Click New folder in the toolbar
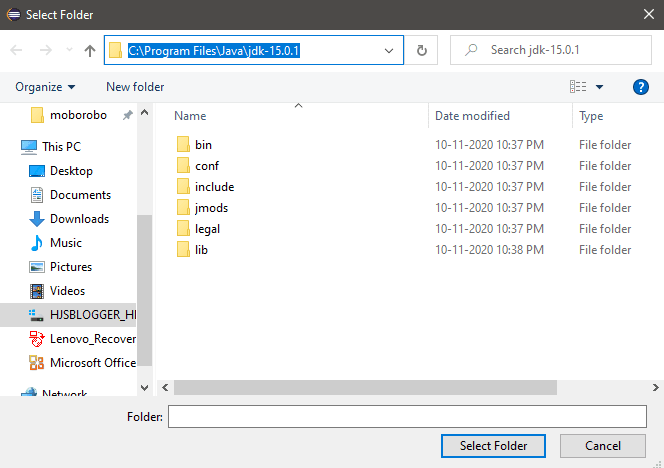The image size is (664, 468). tap(135, 87)
